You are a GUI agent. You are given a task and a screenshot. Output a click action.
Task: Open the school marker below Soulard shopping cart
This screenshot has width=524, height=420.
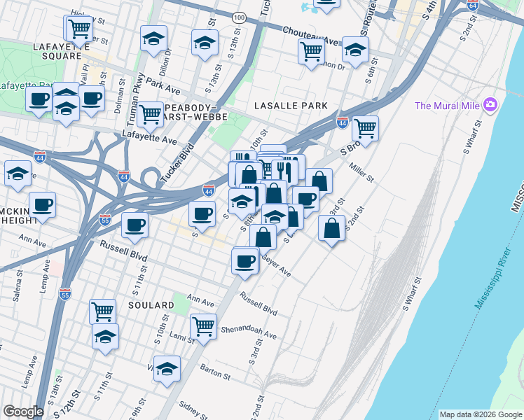pos(105,337)
